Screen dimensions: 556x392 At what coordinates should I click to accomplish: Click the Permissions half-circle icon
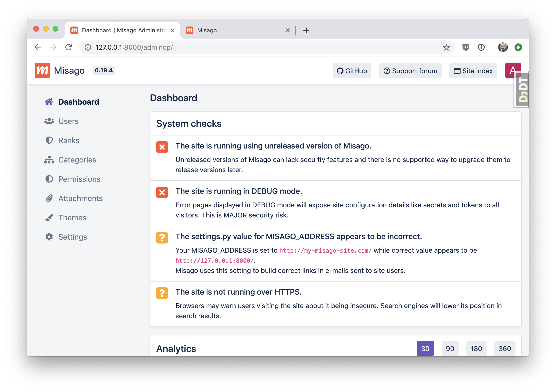tap(49, 179)
